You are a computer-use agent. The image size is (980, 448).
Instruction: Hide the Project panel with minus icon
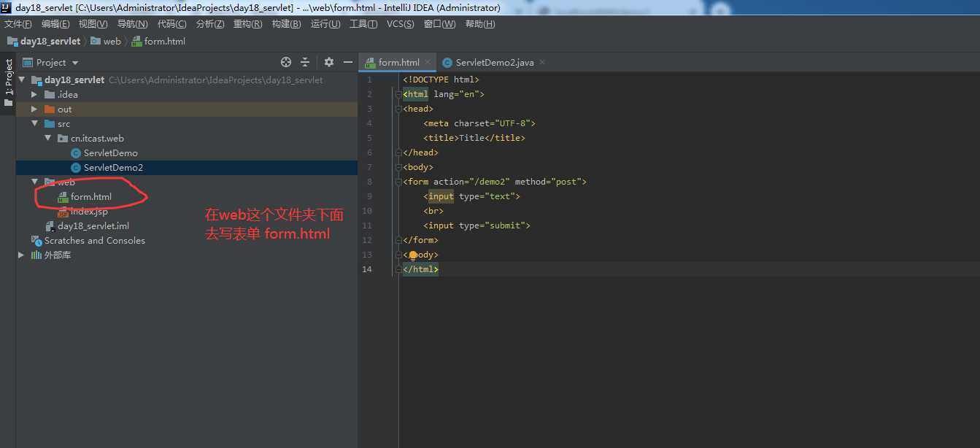tap(348, 62)
